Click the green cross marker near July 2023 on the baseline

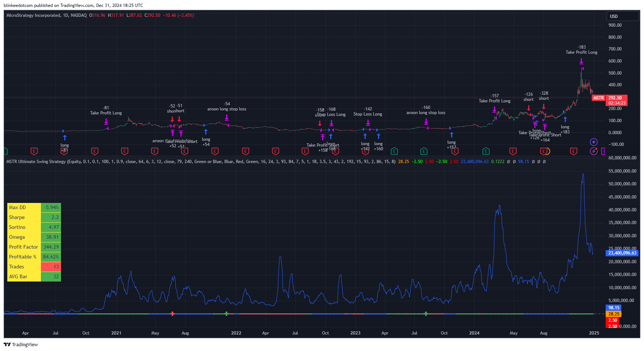point(426,314)
